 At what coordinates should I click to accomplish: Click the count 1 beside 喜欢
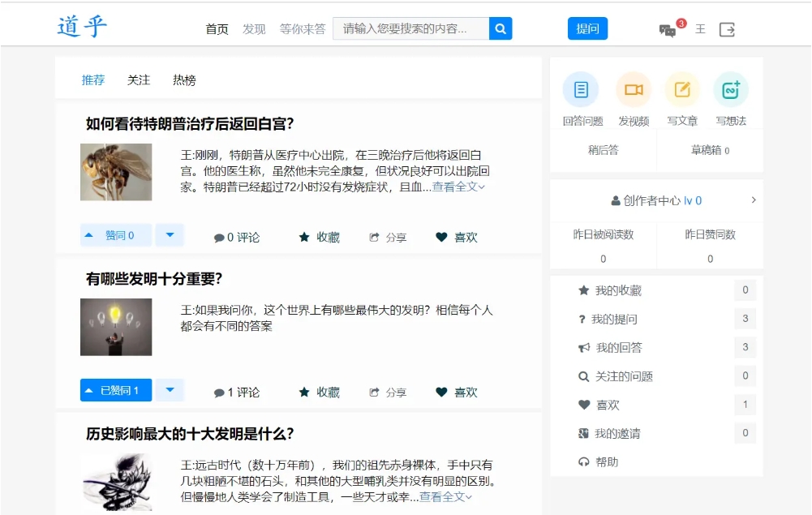tap(745, 404)
